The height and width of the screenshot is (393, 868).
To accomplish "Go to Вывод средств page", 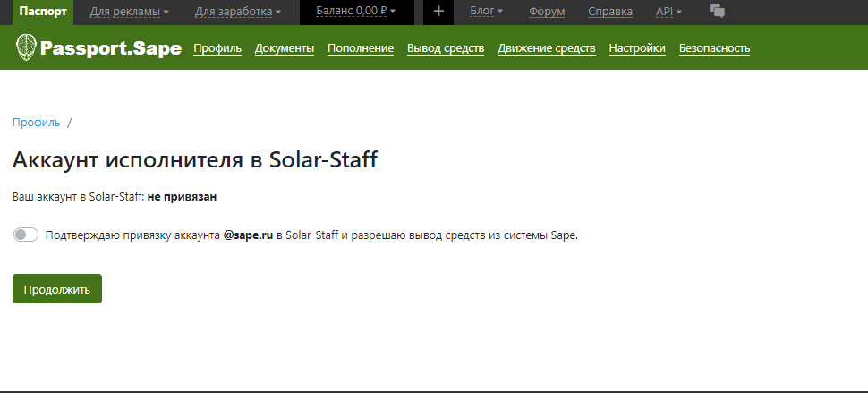I will click(x=446, y=48).
